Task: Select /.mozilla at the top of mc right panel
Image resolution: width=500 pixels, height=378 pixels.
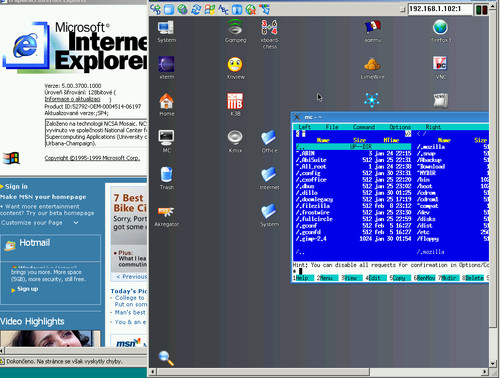Action: 453,147
